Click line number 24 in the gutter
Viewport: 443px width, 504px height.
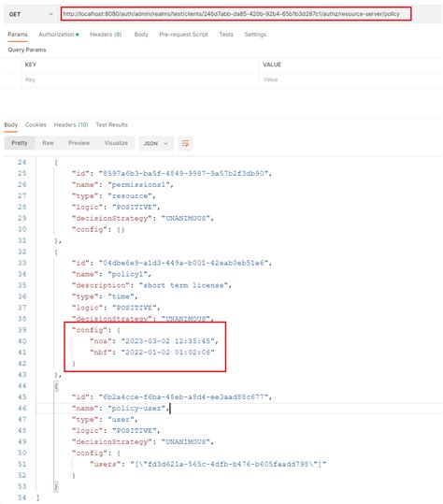click(x=21, y=163)
